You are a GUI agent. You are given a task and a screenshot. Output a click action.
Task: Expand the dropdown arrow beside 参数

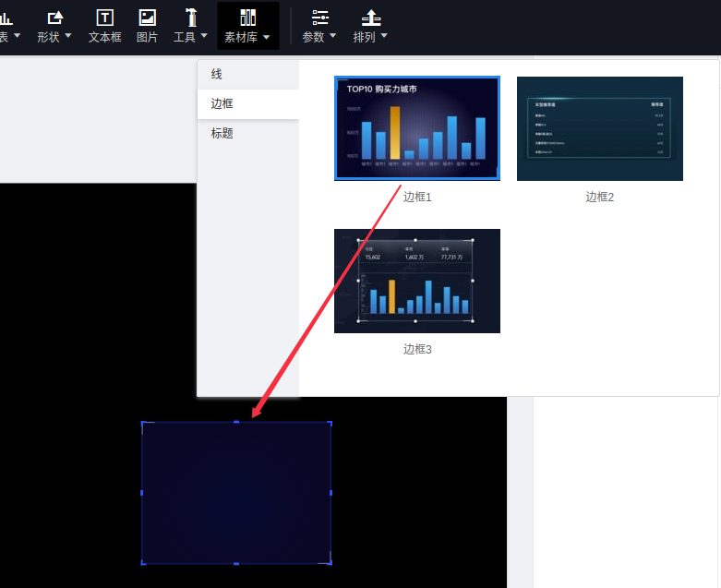333,37
